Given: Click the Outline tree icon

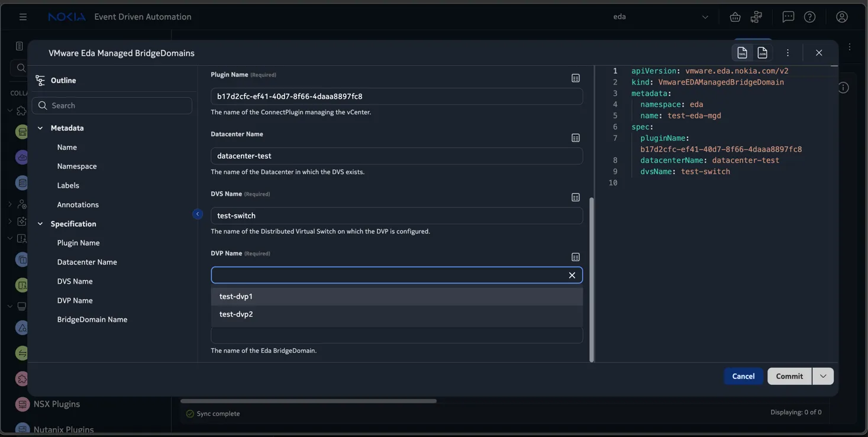Looking at the screenshot, I should coord(40,80).
